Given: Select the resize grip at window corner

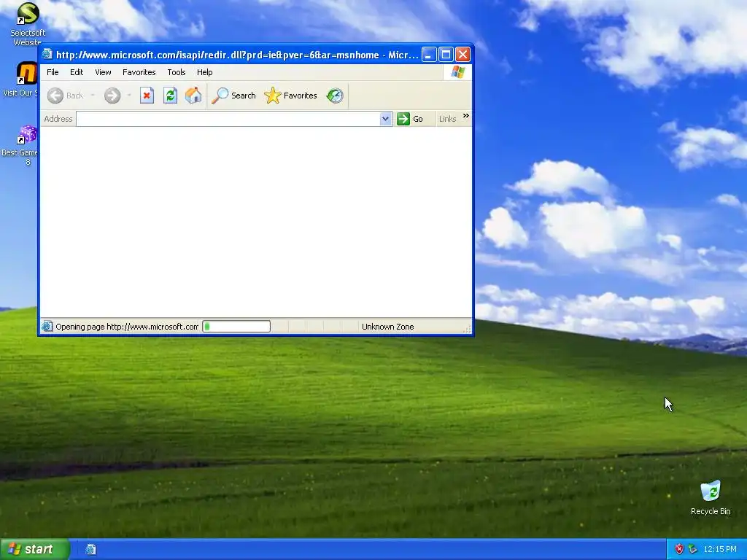Looking at the screenshot, I should tap(467, 329).
